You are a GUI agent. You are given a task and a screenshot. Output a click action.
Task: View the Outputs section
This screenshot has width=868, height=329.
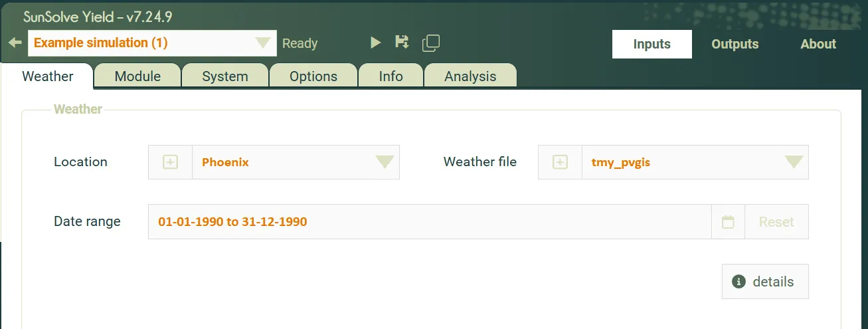click(735, 45)
